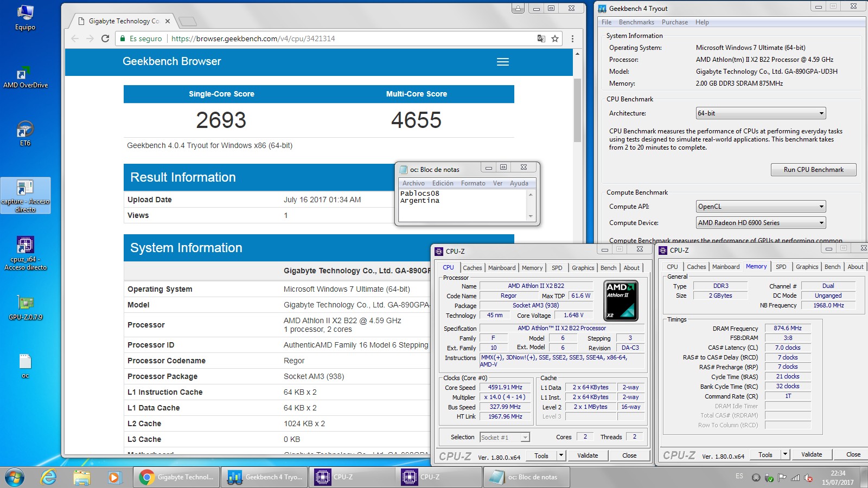Open the Compute Device Radeon dropdown
The width and height of the screenshot is (868, 488).
pyautogui.click(x=761, y=223)
